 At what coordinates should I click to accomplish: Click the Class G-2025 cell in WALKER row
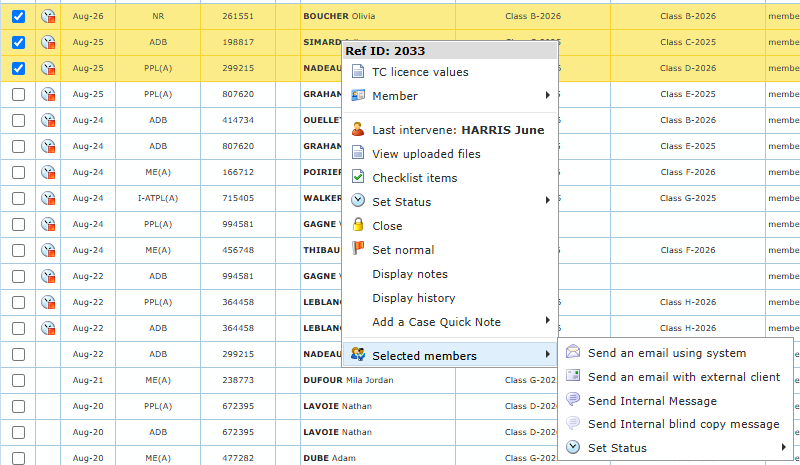click(x=688, y=198)
